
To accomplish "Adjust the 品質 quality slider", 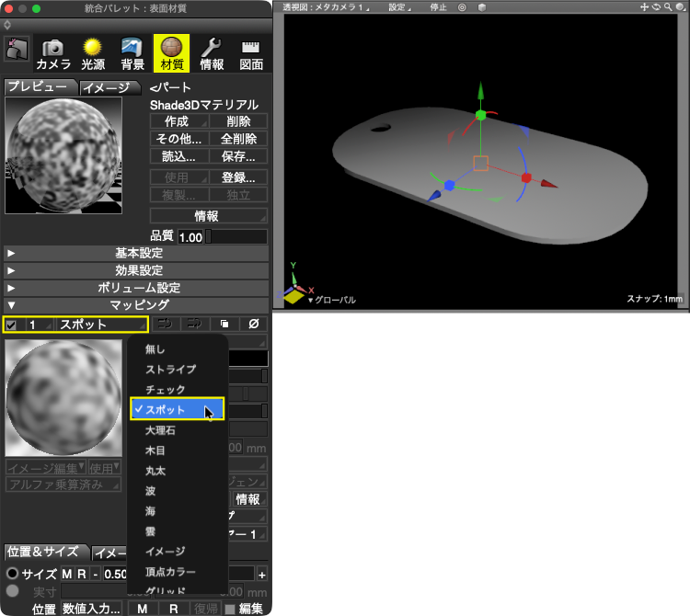I will click(x=236, y=236).
